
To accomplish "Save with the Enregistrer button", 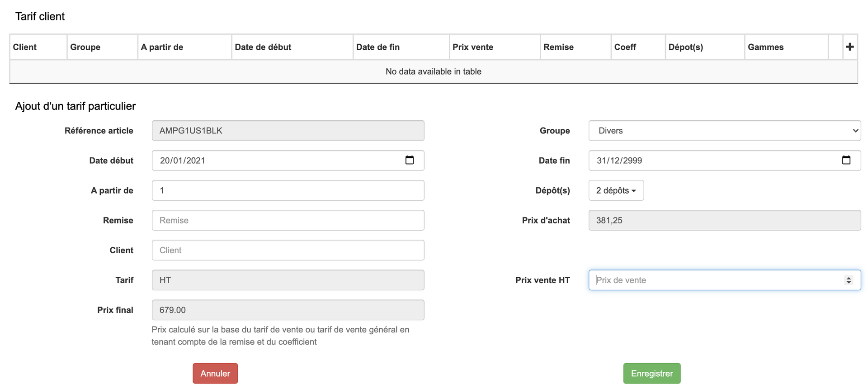I will 651,373.
